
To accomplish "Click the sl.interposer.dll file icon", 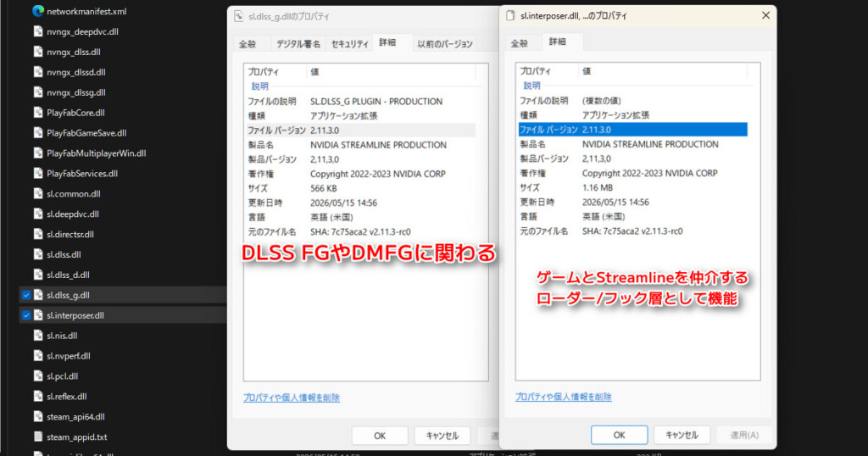I will coord(38,315).
